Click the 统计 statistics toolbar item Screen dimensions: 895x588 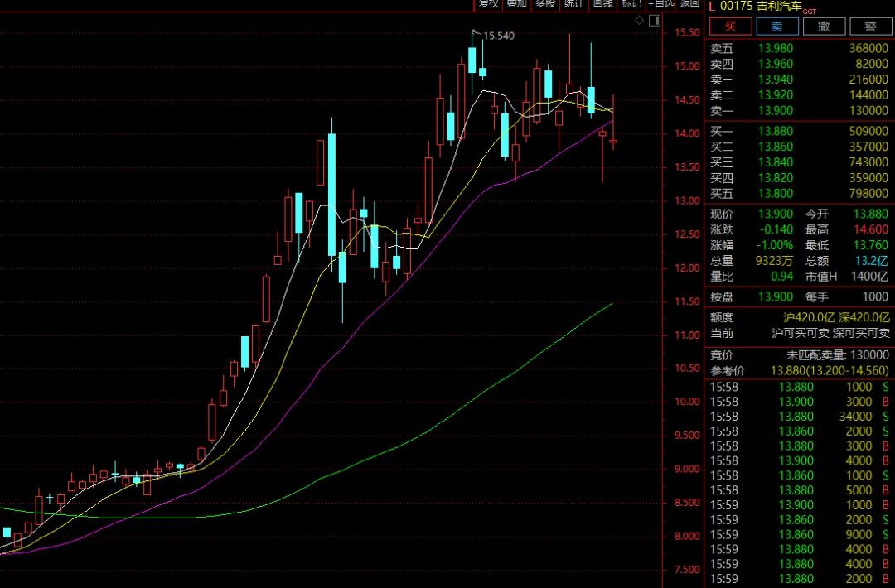pyautogui.click(x=573, y=4)
